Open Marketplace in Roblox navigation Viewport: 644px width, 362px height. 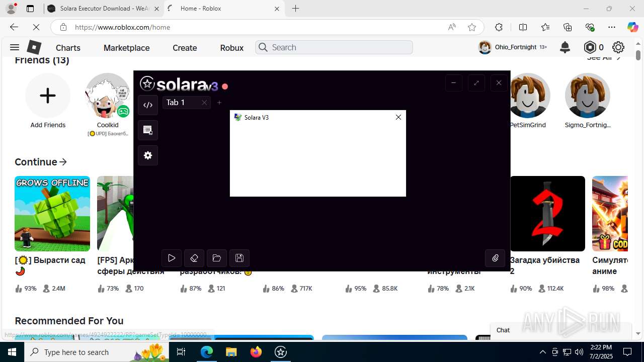pos(126,48)
